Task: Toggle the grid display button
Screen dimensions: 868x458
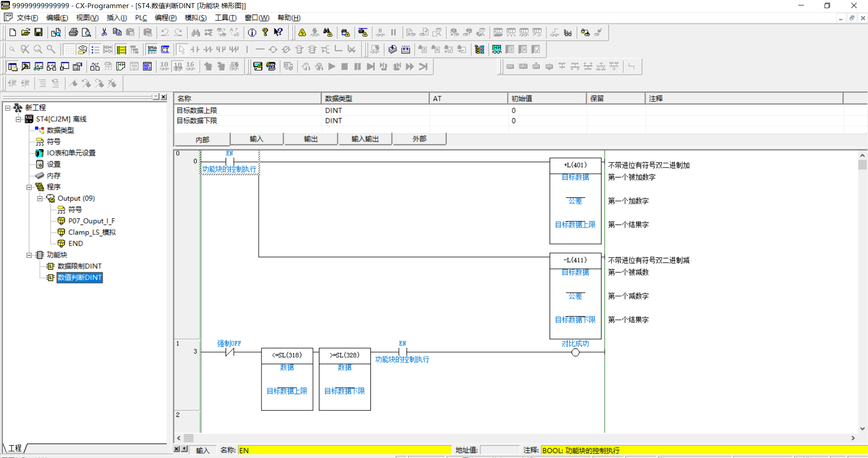Action: pyautogui.click(x=69, y=49)
